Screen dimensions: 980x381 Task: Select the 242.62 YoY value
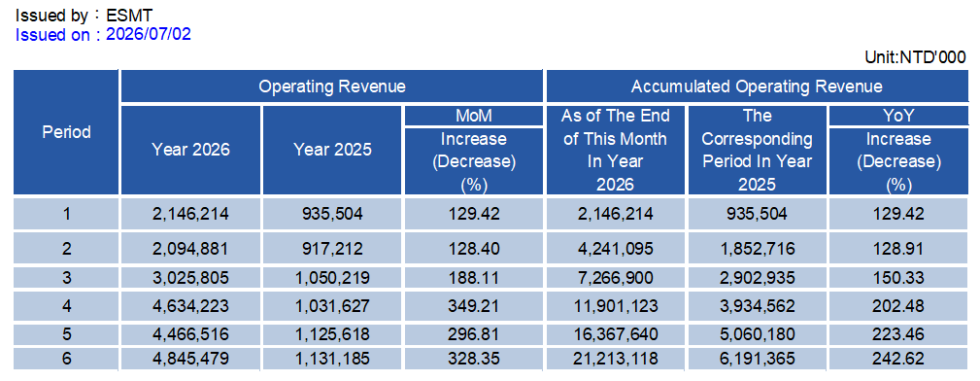click(x=898, y=359)
